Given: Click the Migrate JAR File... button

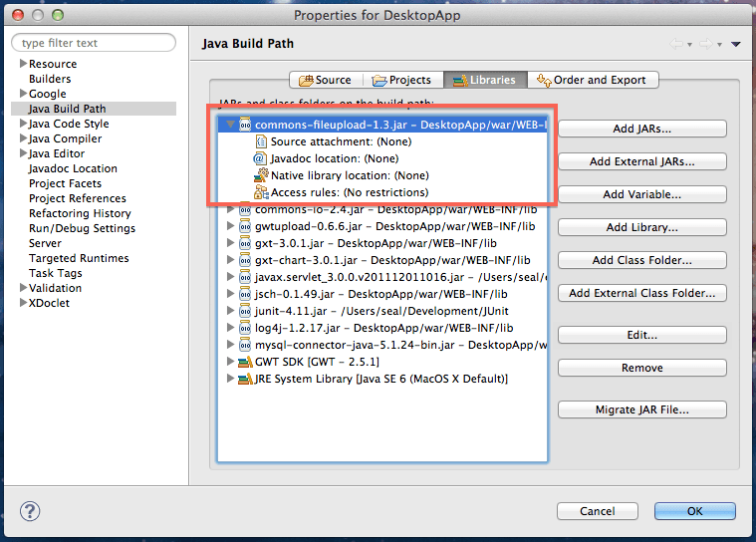Looking at the screenshot, I should 642,409.
